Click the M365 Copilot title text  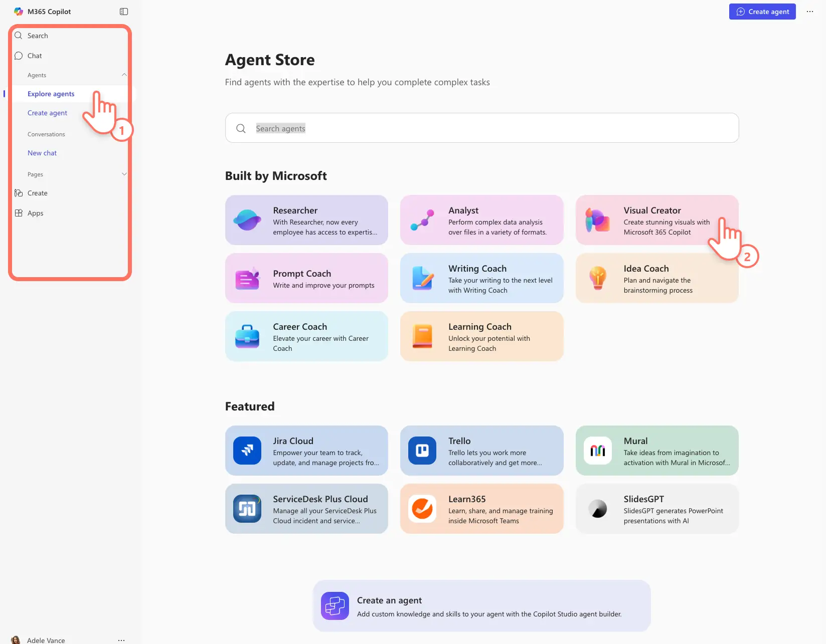(x=49, y=12)
